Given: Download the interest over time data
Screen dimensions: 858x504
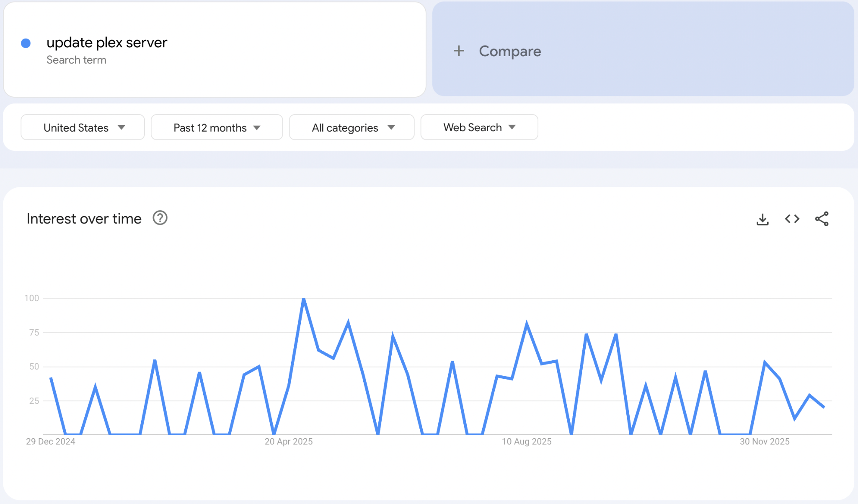Looking at the screenshot, I should click(762, 219).
